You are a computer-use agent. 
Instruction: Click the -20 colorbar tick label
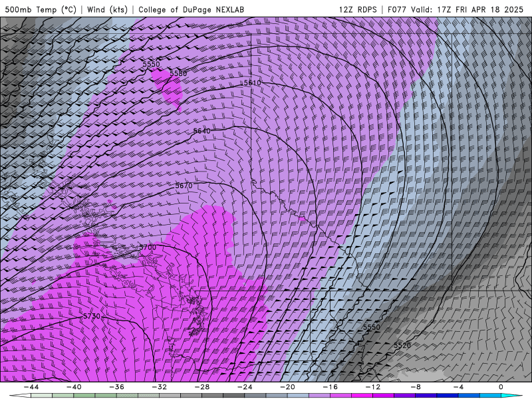[287, 387]
